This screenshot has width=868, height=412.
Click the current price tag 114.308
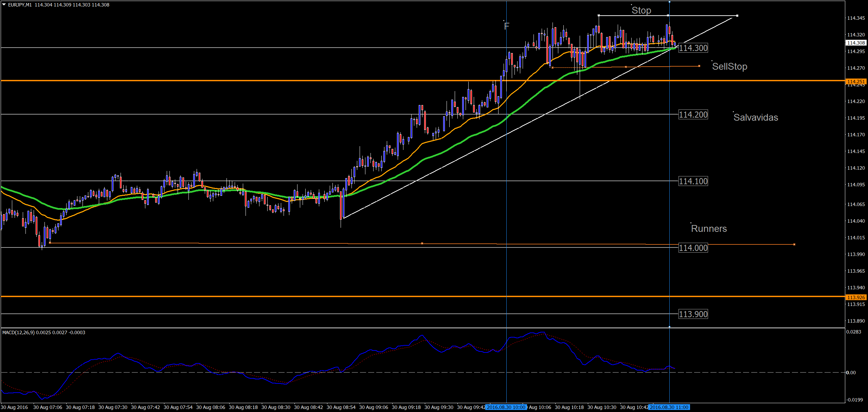pyautogui.click(x=856, y=43)
